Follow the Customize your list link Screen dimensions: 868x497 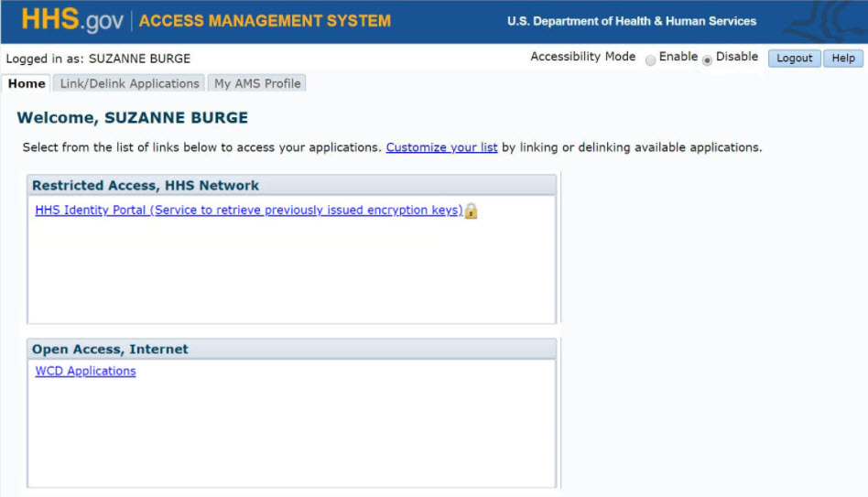(x=441, y=146)
